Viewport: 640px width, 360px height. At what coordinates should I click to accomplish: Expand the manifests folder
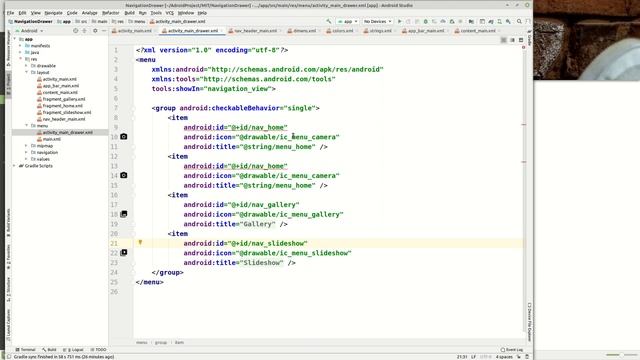(20, 46)
